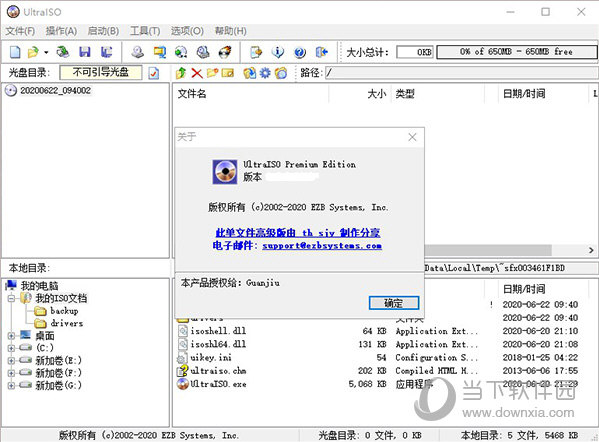This screenshot has width=599, height=442.
Task: Click the Exit door icon
Action: [322, 52]
